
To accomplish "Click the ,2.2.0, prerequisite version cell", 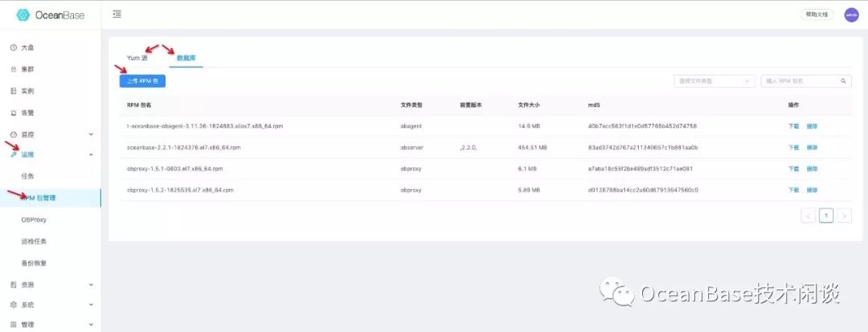I will 468,148.
